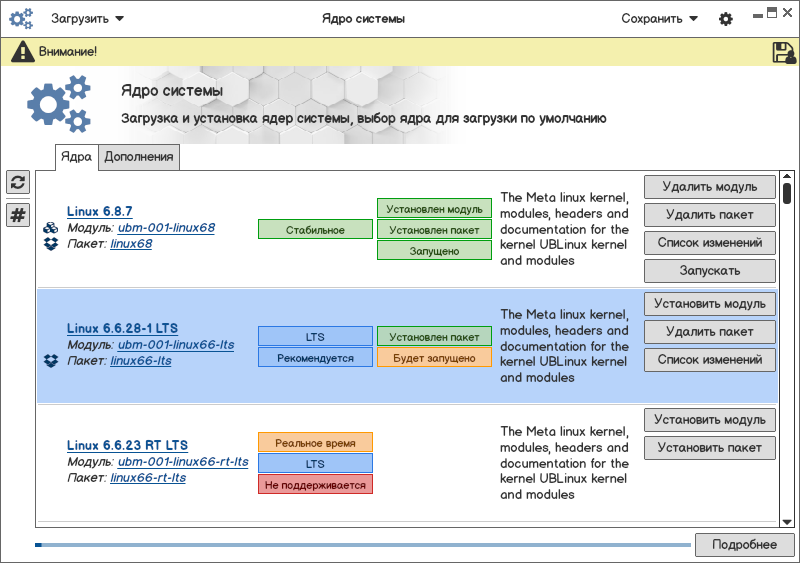Click the gears app icon in title bar
This screenshot has height=563, width=800.
click(21, 19)
